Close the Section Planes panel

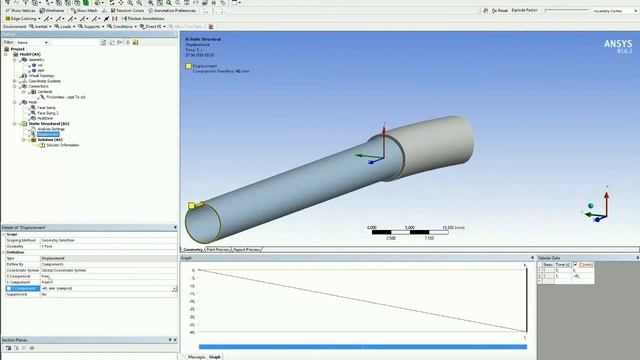175,340
